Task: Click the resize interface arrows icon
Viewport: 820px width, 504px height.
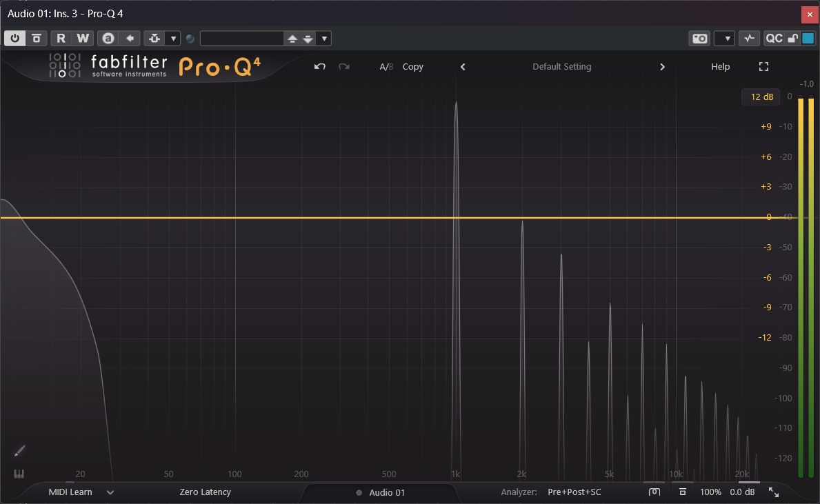Action: click(774, 492)
